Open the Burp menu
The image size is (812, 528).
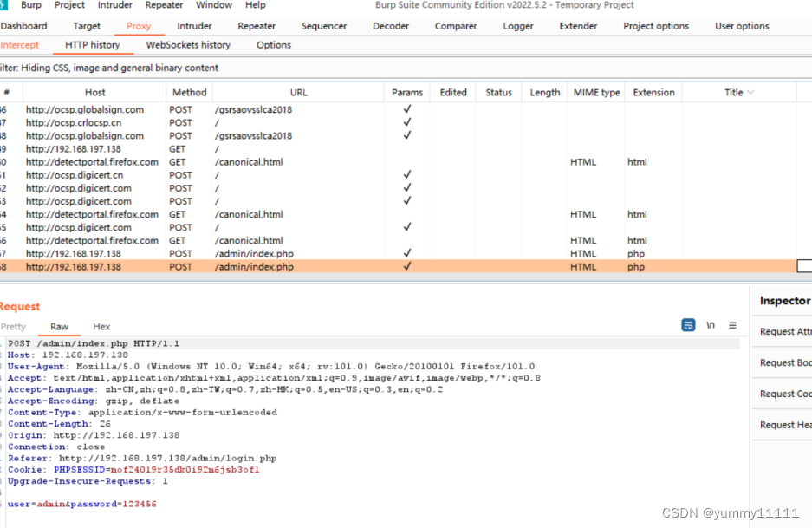pos(31,5)
